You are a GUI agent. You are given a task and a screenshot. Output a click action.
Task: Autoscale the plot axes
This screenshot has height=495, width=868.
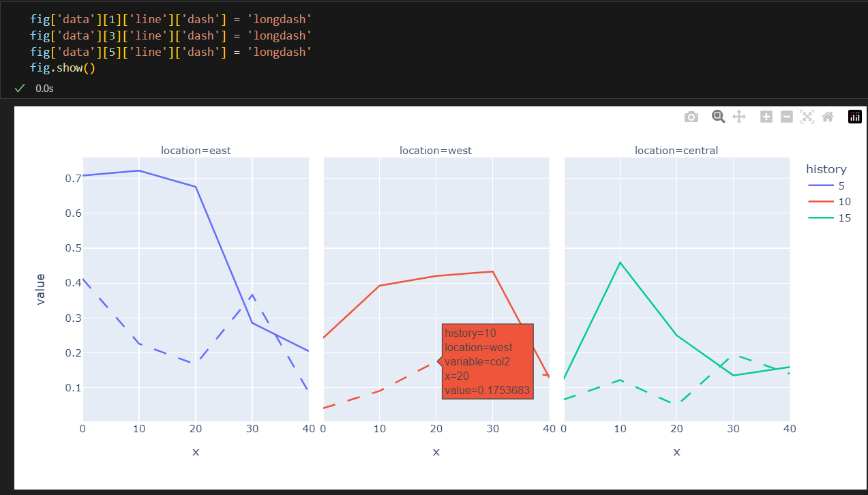coord(807,117)
